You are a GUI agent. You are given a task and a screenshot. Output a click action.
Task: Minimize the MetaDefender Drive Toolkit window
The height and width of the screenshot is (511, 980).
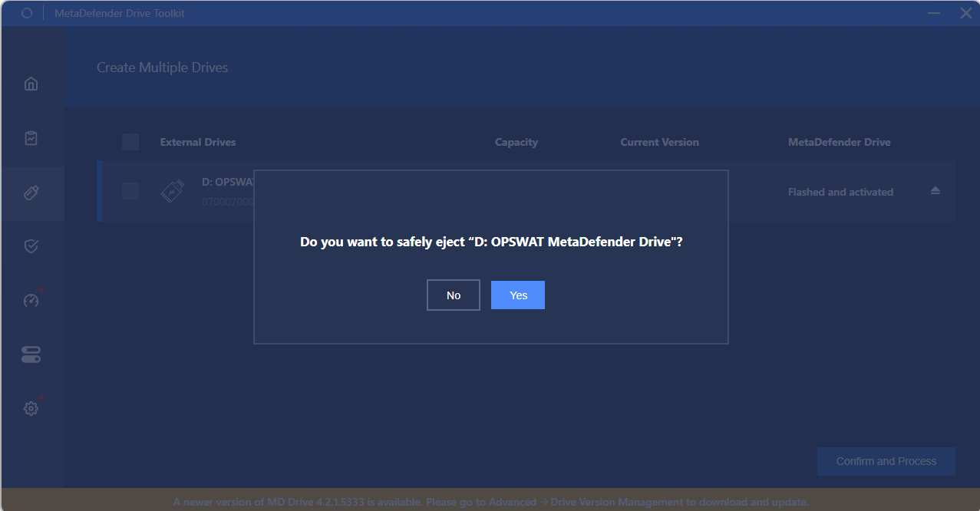point(934,13)
